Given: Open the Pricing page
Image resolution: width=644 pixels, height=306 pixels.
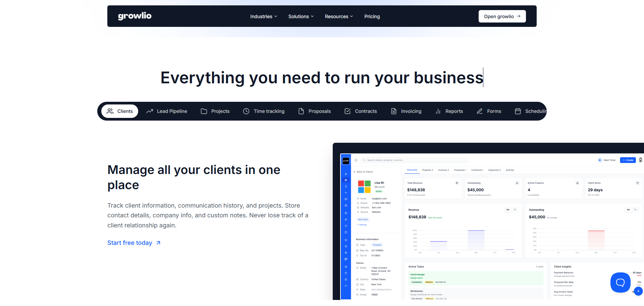Looking at the screenshot, I should 372,16.
